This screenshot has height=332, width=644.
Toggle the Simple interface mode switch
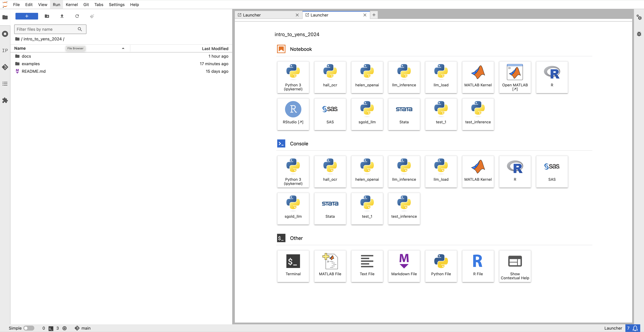(x=29, y=328)
